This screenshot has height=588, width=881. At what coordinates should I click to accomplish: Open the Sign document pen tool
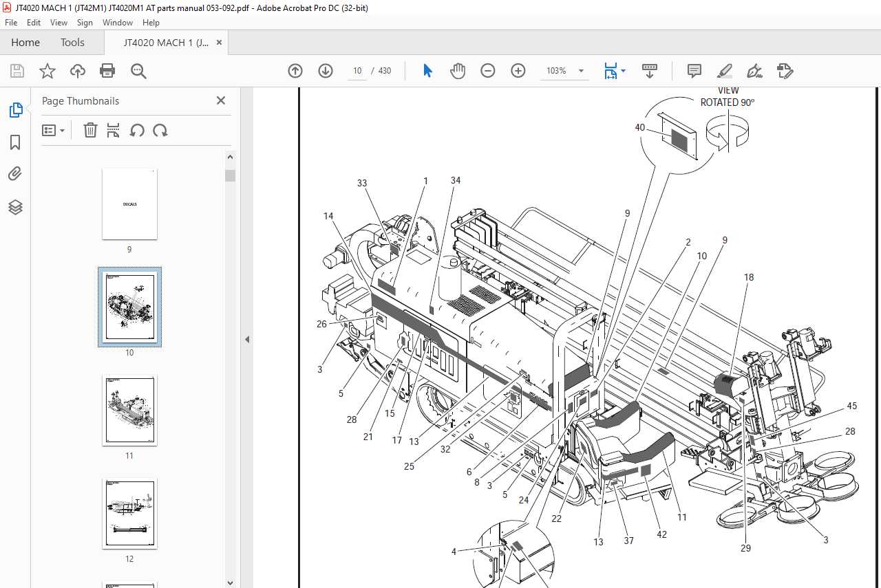coord(755,71)
